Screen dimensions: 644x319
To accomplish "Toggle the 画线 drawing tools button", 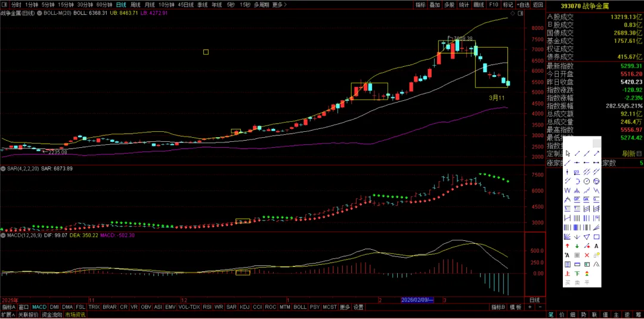I will (478, 5).
